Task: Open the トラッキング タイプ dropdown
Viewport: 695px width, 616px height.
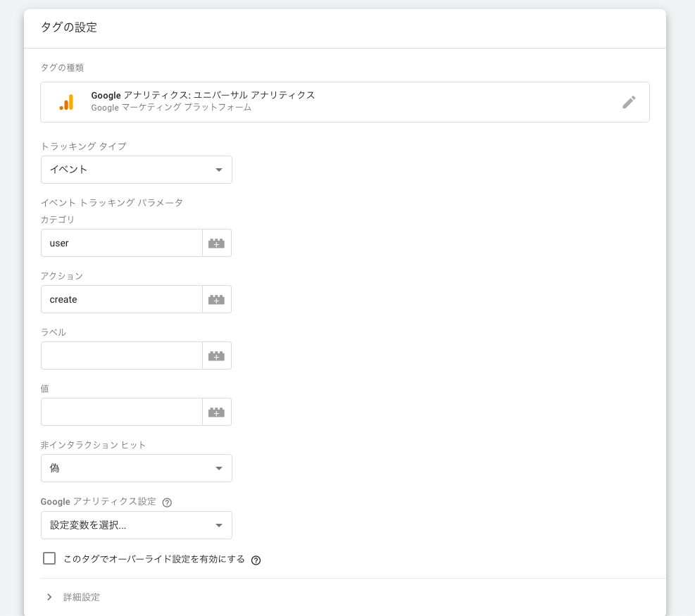Action: [137, 170]
